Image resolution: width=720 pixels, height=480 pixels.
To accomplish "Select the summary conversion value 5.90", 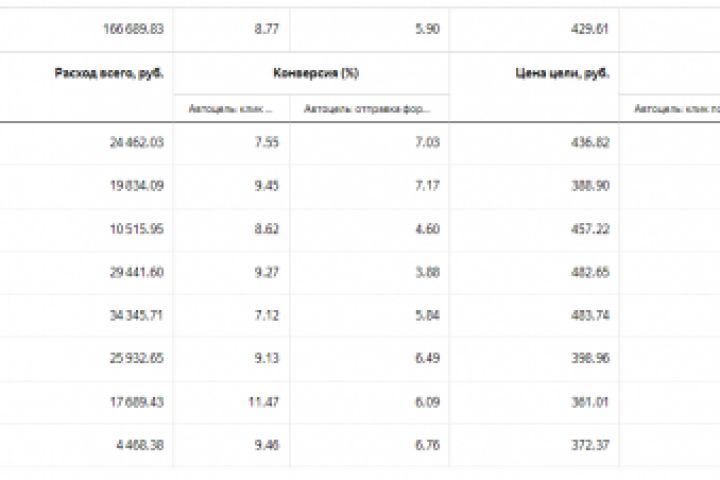I will tap(426, 30).
